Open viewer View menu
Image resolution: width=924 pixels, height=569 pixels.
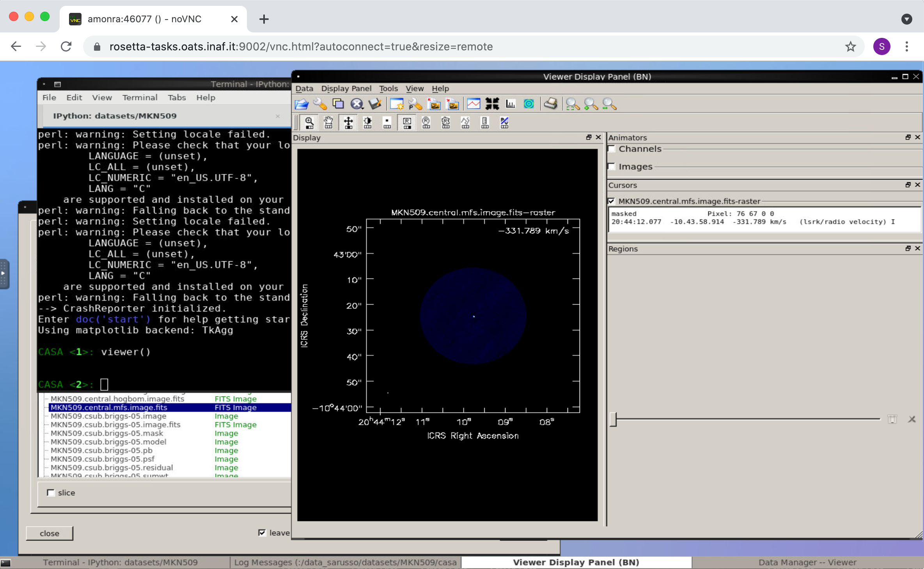(x=415, y=89)
